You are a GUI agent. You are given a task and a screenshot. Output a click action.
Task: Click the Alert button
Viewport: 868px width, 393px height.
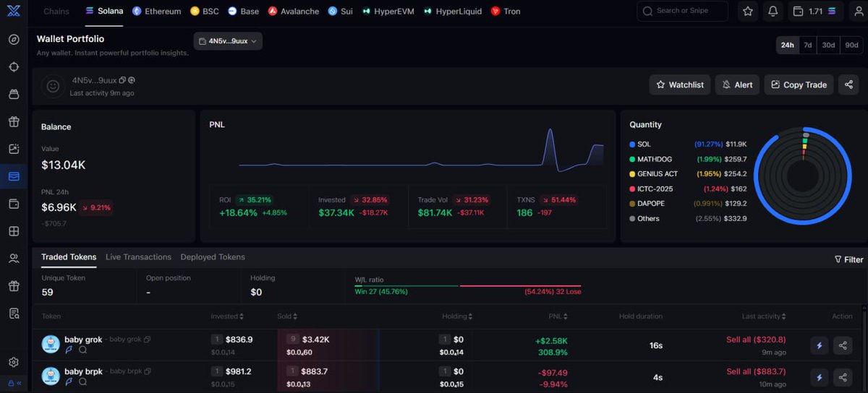click(x=737, y=85)
